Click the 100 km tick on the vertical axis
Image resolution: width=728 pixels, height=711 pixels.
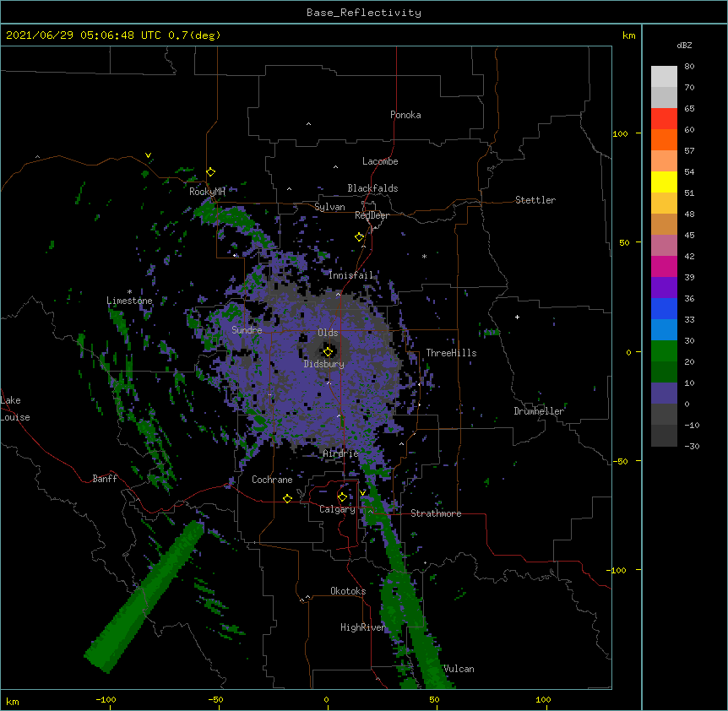click(x=620, y=133)
